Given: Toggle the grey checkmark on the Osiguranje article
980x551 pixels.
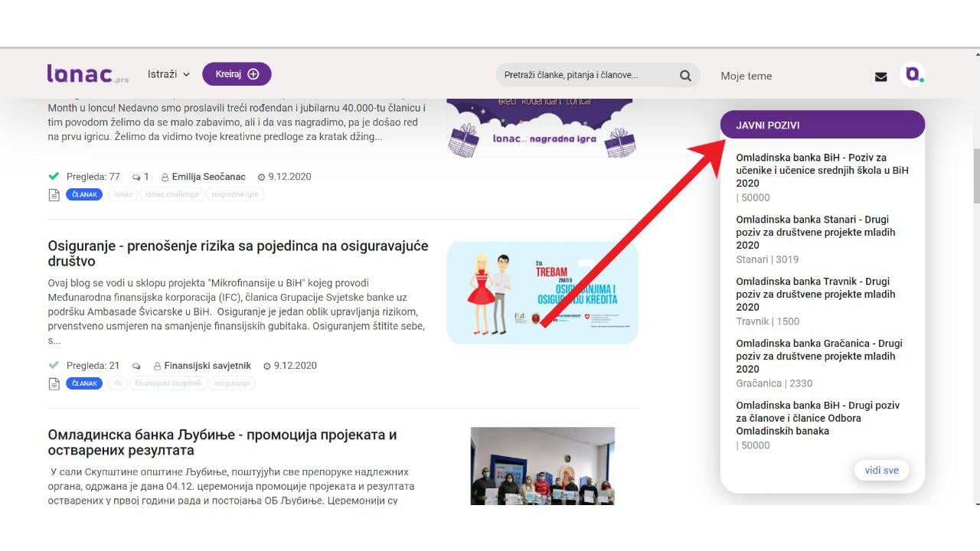Looking at the screenshot, I should (x=54, y=365).
